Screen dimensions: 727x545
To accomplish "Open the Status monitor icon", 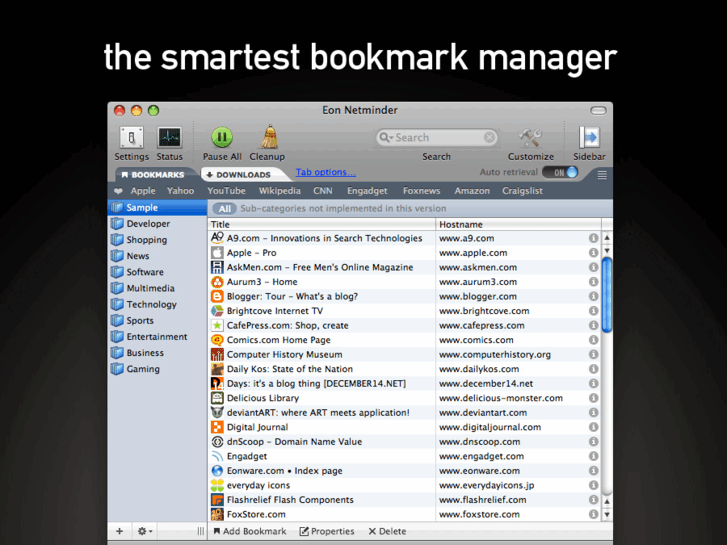I will point(169,137).
